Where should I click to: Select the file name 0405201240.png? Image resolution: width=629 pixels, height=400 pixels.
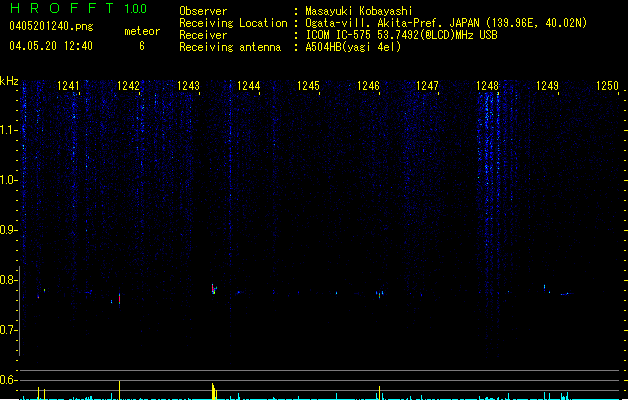coord(51,26)
